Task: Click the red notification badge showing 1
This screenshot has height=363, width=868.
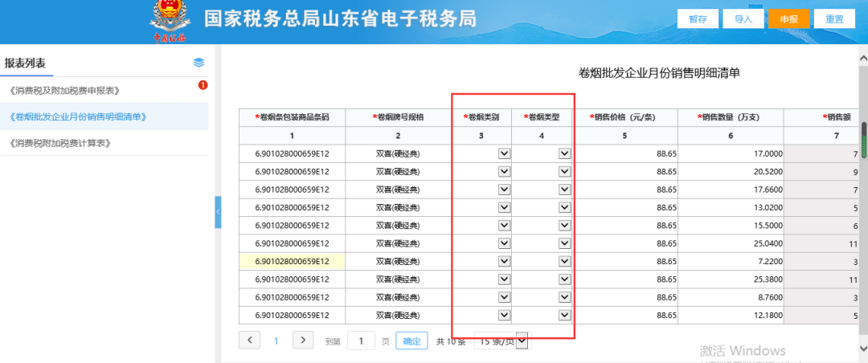Action: [203, 85]
